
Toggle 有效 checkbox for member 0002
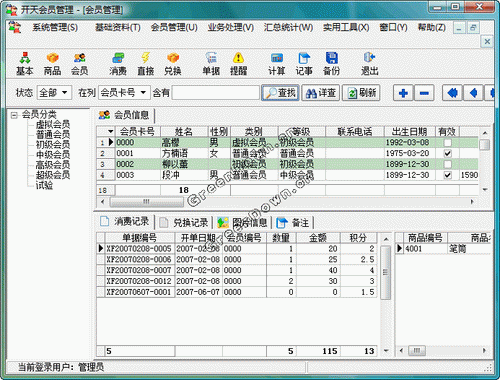[x=448, y=164]
